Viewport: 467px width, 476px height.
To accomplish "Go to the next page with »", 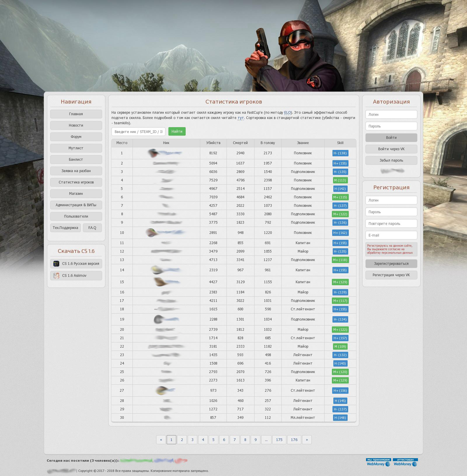I will click(x=307, y=440).
